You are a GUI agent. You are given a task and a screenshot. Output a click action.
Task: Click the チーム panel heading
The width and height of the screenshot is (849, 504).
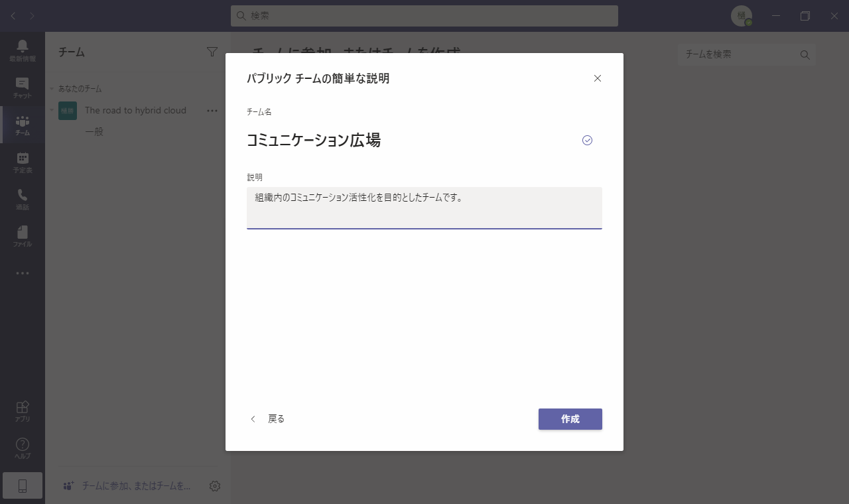pyautogui.click(x=72, y=52)
